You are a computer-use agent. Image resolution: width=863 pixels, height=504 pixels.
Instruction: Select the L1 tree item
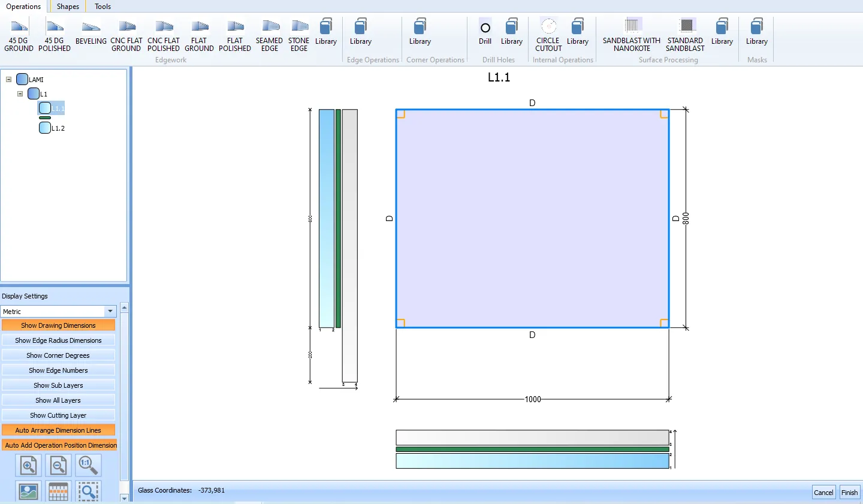tap(38, 93)
